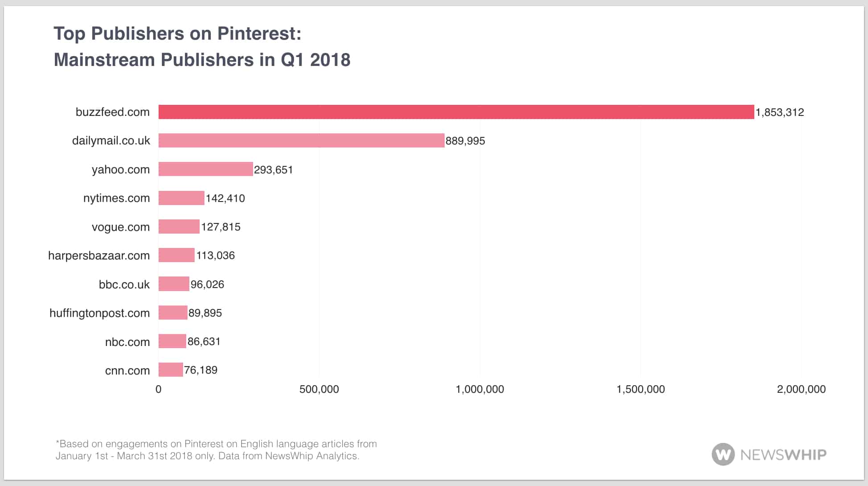Screen dimensions: 868x486
Task: Click the NewsWhip logo icon
Action: (x=723, y=454)
